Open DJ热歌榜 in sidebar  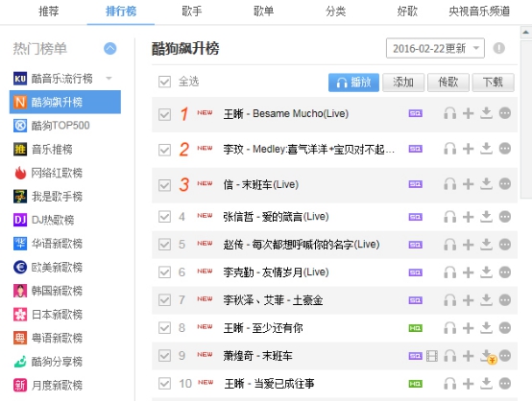pyautogui.click(x=64, y=220)
